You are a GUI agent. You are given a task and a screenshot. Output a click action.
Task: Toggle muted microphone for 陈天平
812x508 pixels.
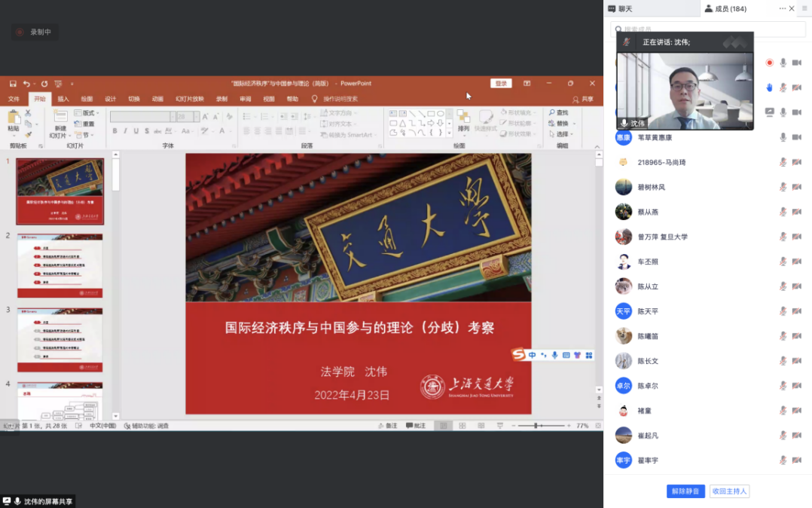[x=783, y=311]
